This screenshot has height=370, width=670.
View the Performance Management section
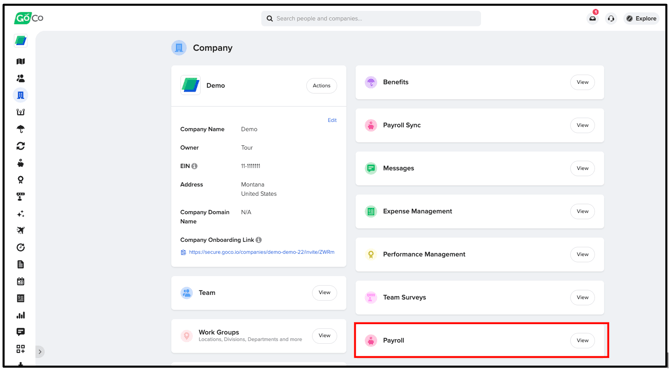click(x=582, y=254)
